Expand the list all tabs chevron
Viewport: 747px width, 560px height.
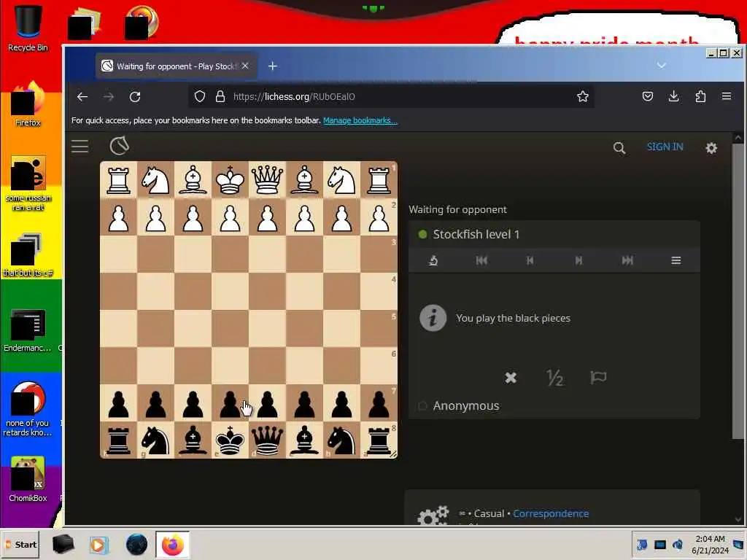coord(661,65)
